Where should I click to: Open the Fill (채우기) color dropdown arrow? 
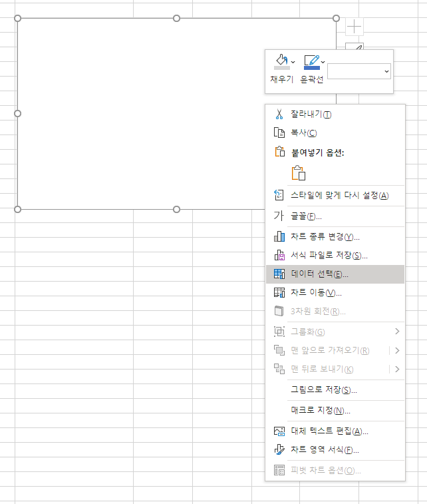[x=293, y=62]
